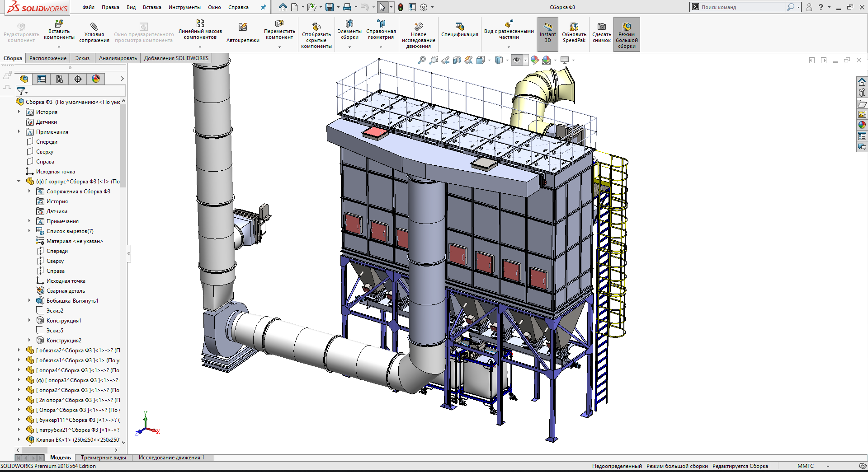Take a snapshot with Сделать снимок
This screenshot has width=868, height=472.
[601, 27]
